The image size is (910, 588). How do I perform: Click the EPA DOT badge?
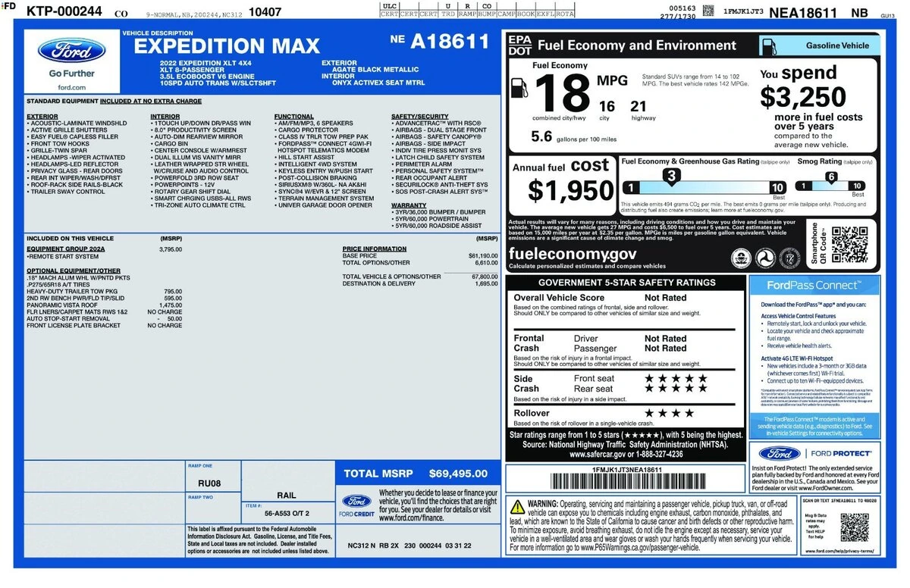click(520, 45)
